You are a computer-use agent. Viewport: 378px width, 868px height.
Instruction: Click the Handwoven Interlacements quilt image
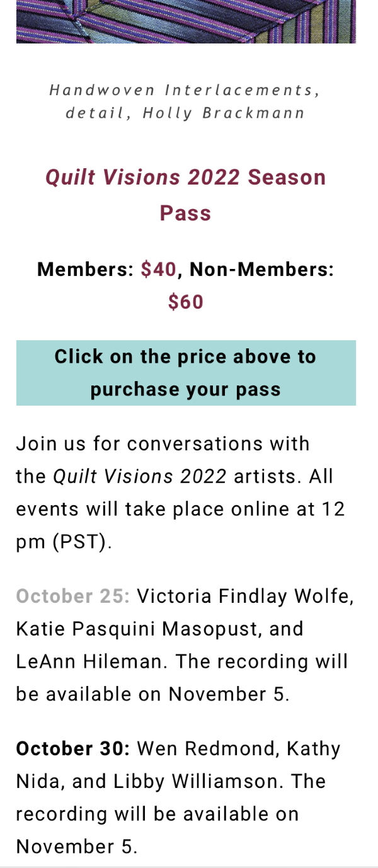click(186, 21)
